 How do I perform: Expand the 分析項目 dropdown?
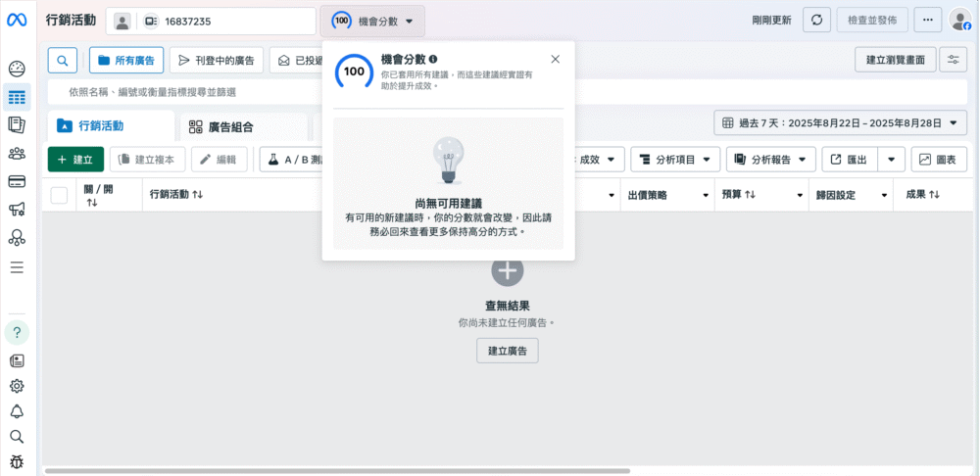pos(675,160)
